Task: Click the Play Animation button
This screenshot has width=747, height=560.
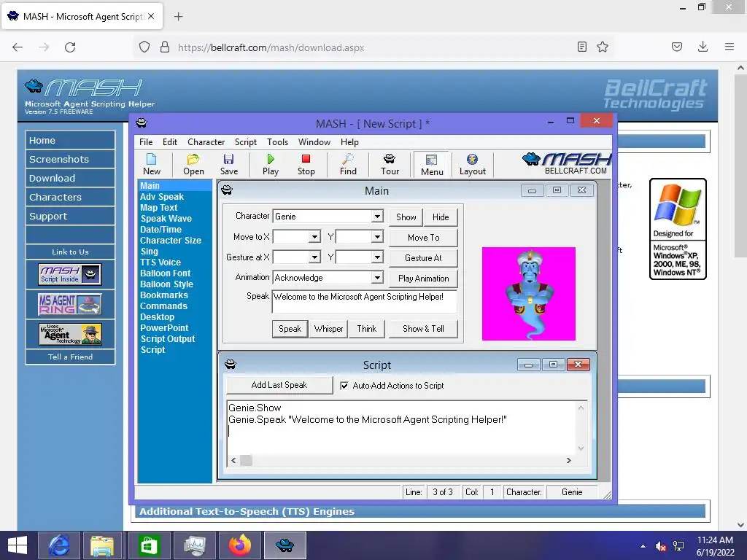Action: (x=424, y=278)
